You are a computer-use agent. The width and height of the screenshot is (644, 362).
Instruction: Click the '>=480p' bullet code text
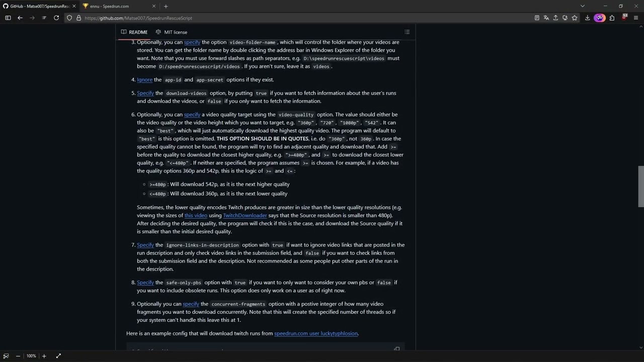[x=157, y=185]
